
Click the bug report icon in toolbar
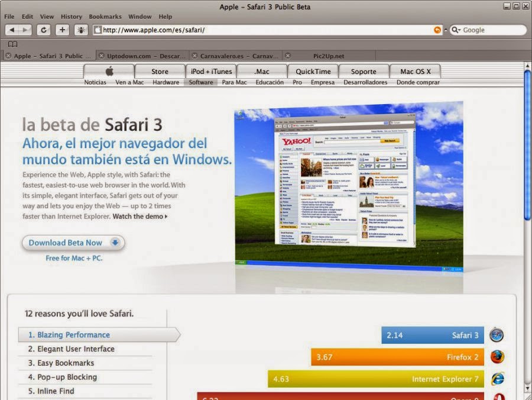pos(81,30)
